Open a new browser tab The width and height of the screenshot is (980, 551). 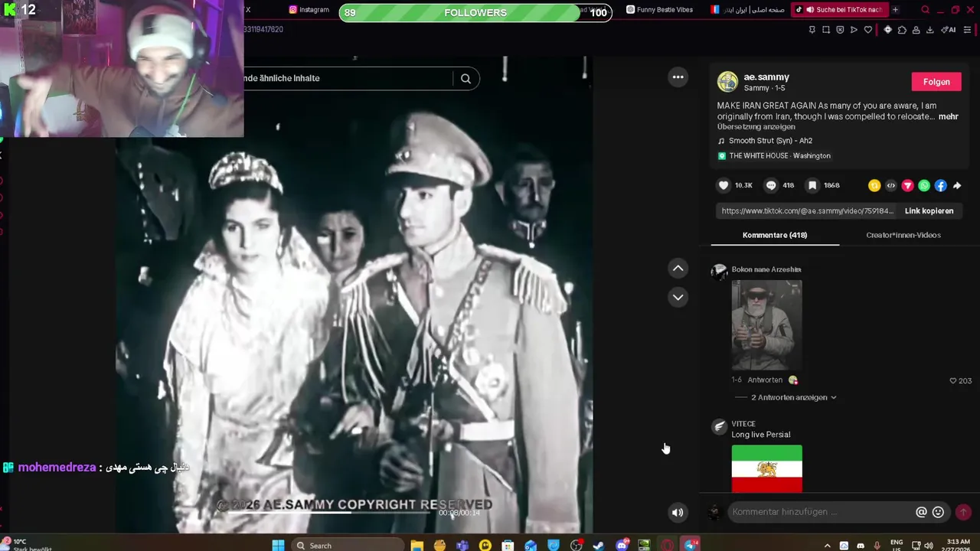[895, 10]
